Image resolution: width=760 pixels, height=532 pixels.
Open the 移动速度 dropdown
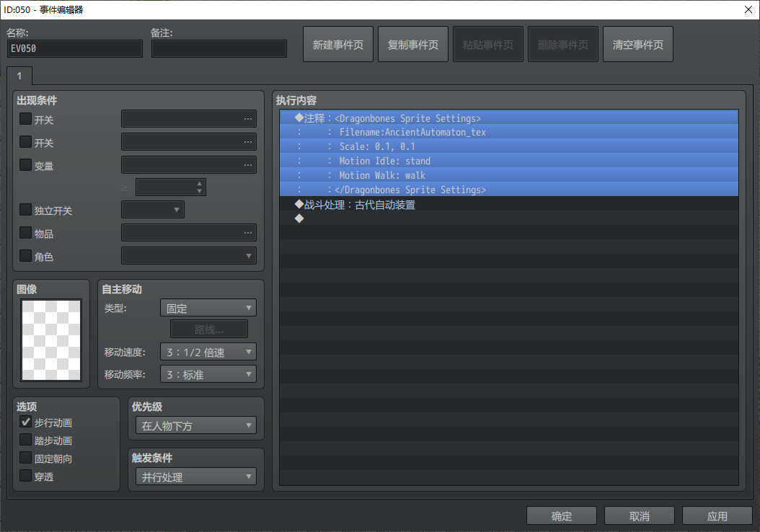[x=208, y=352]
